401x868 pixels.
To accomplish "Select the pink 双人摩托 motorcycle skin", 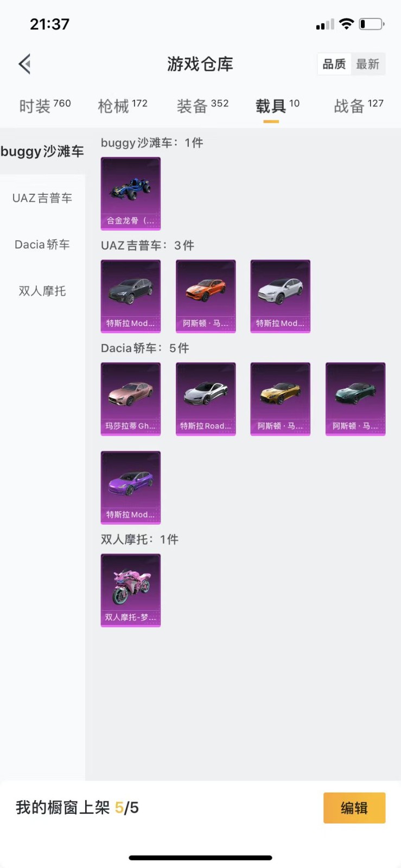I will [x=131, y=590].
